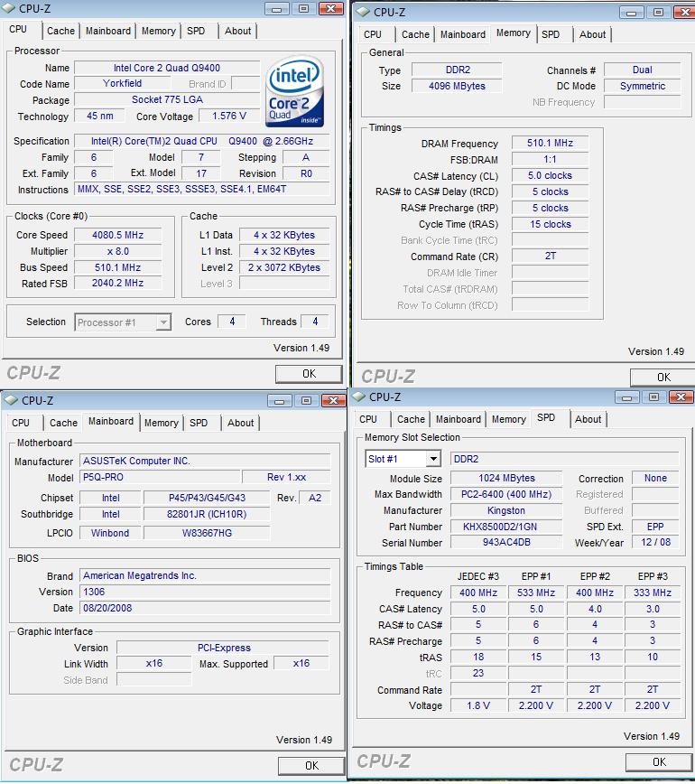
Task: Click the Package value Socket 775 LGA
Action: point(167,100)
